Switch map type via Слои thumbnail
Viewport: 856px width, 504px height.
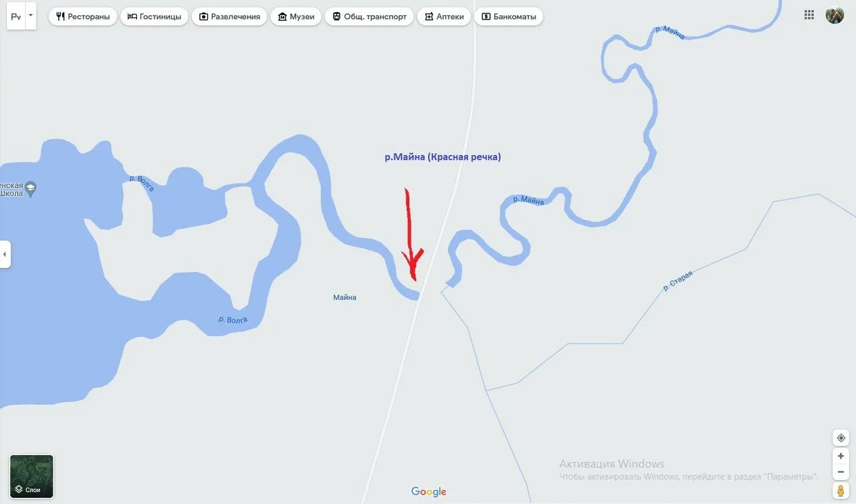(31, 477)
